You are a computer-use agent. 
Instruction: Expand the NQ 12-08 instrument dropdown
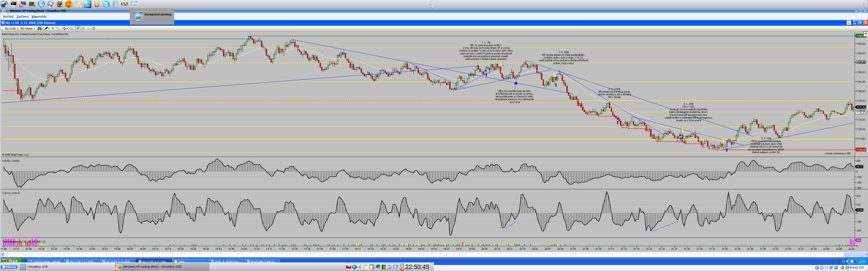point(12,29)
